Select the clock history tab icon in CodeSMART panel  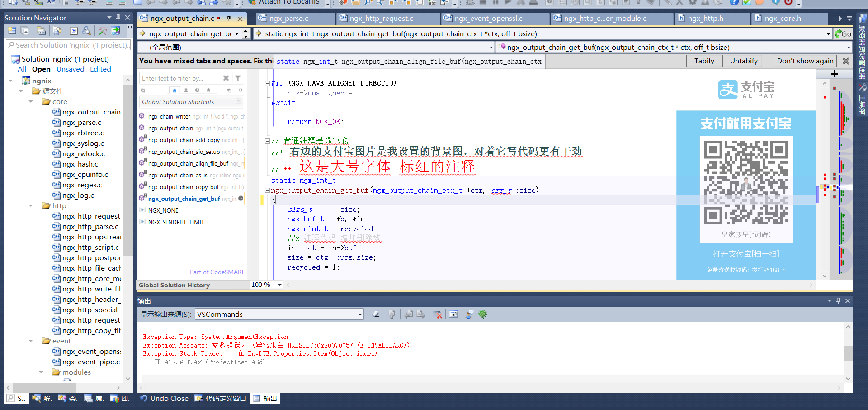pos(197,91)
